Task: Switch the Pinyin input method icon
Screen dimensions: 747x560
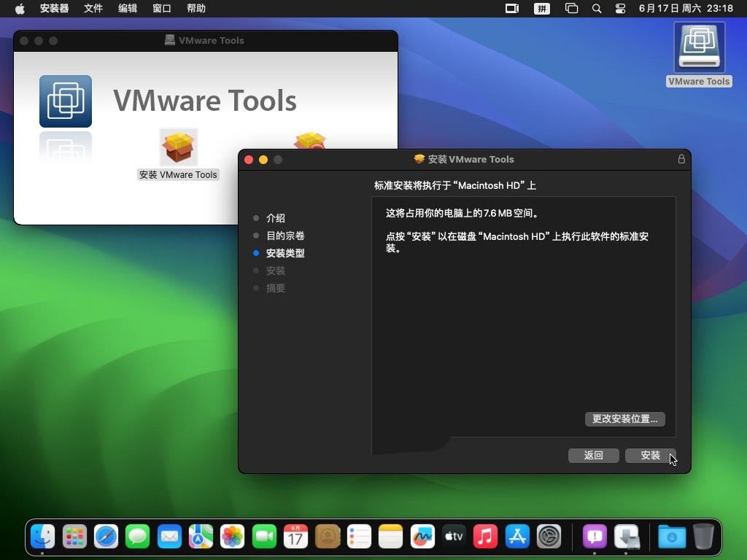Action: click(x=542, y=9)
